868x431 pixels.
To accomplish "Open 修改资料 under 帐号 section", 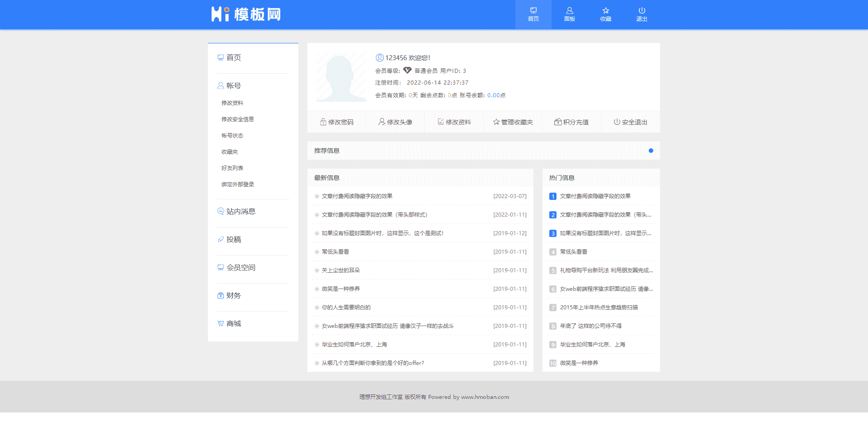I will pos(232,103).
